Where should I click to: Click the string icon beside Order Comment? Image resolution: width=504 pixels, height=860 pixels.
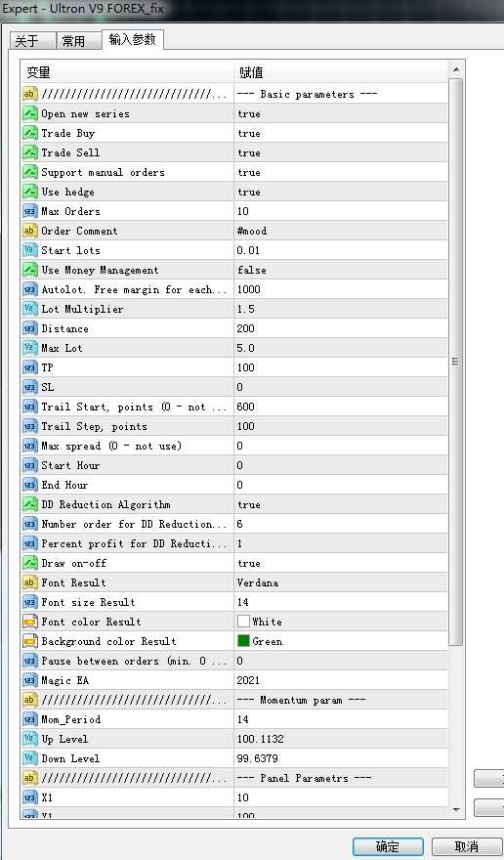pyautogui.click(x=29, y=231)
